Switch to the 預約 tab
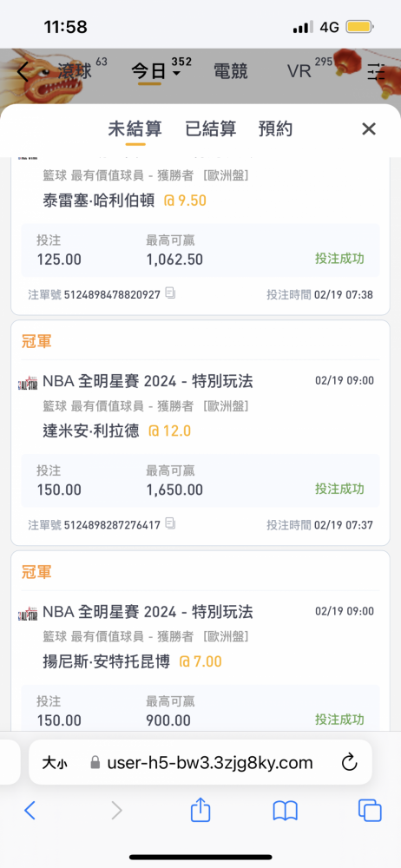This screenshot has height=868, width=401. (x=275, y=129)
